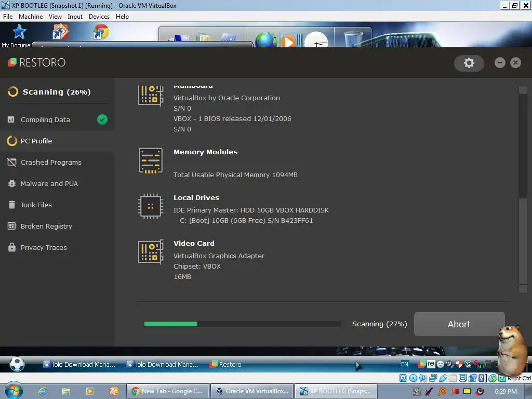This screenshot has height=399, width=532.
Task: Switch to second iolo Download Manager taskbar item
Action: [x=163, y=364]
